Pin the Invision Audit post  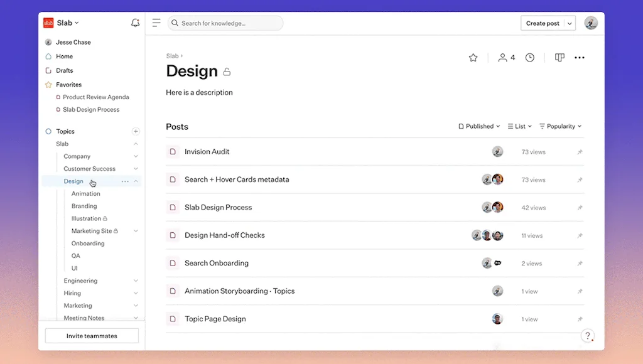pyautogui.click(x=580, y=151)
